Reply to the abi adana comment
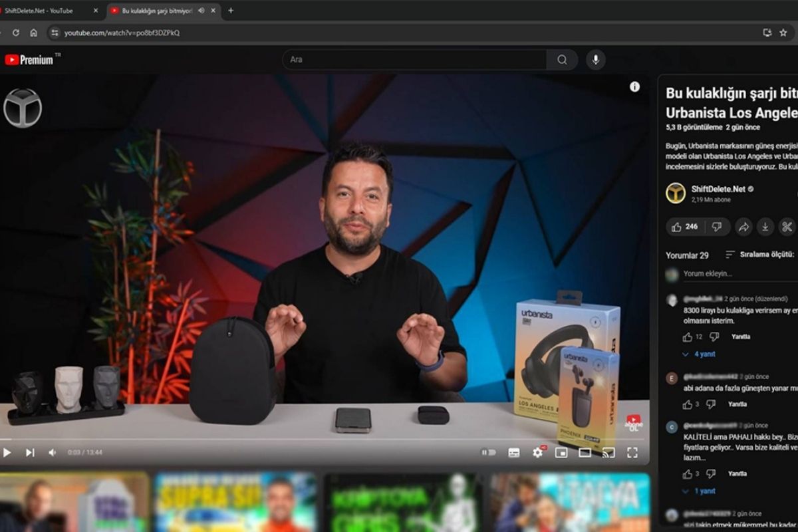Screen dimensions: 798x532 click(x=737, y=404)
